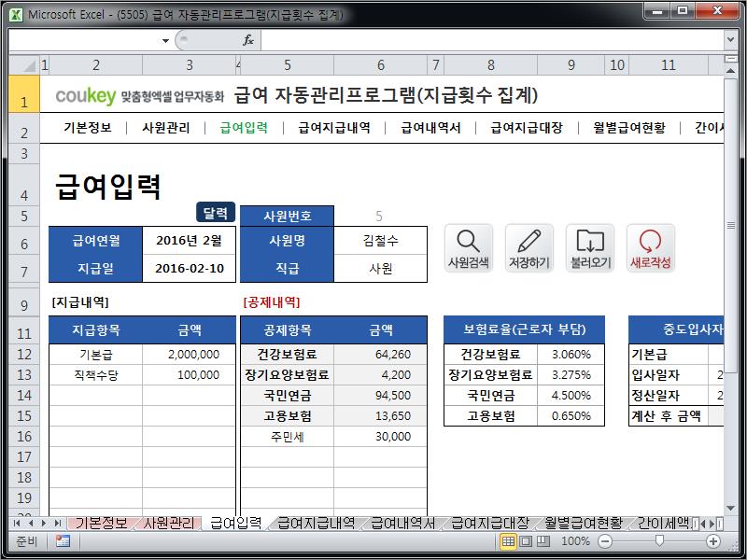Click the formula bar input area
The image size is (747, 560).
pos(492,40)
